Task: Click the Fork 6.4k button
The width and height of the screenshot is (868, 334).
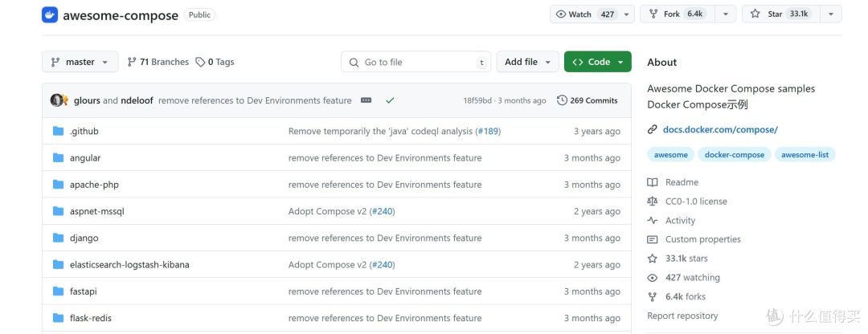Action: click(x=678, y=14)
